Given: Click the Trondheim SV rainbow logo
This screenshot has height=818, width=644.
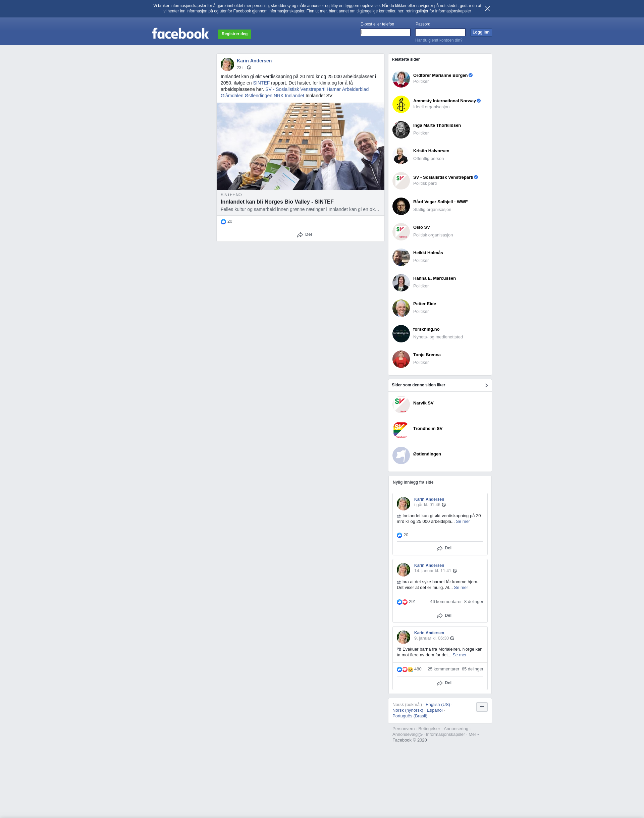Looking at the screenshot, I should click(401, 430).
